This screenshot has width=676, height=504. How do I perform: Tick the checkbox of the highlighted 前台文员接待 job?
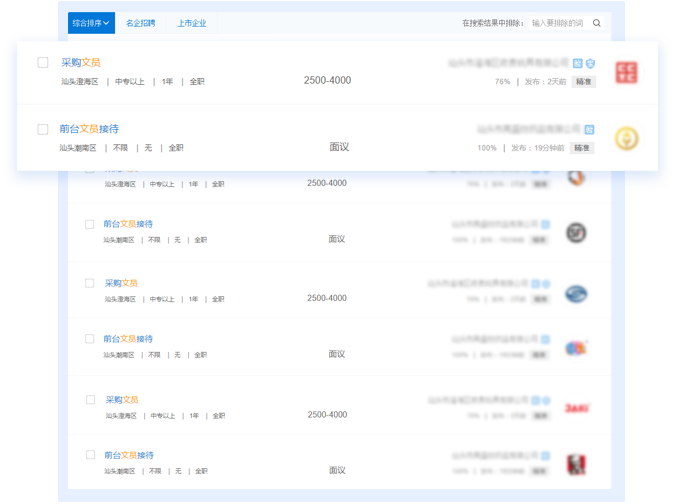(x=43, y=129)
